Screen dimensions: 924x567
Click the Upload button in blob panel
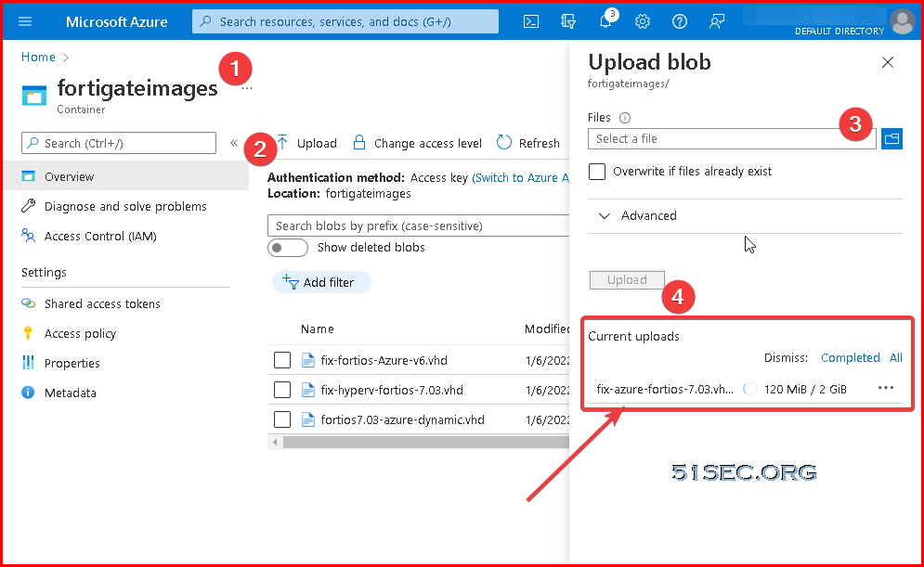pyautogui.click(x=627, y=280)
